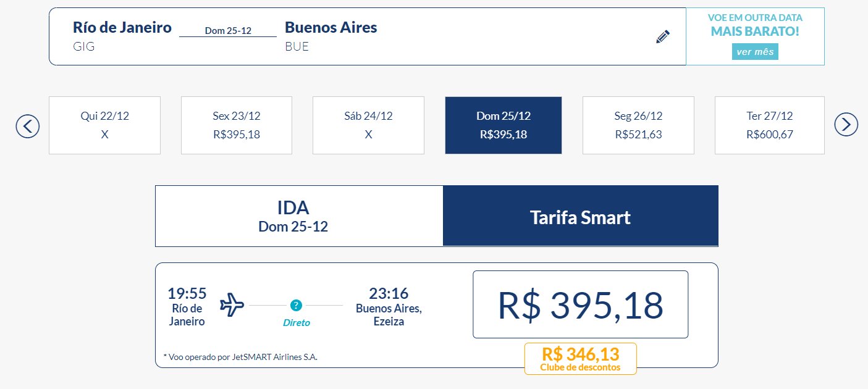Viewport: 868px width, 389px height.
Task: Advance to later dates with right arrow
Action: click(846, 125)
